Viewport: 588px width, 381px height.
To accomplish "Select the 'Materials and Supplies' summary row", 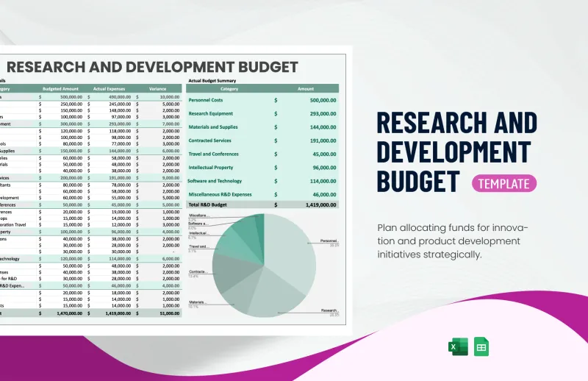I will [x=262, y=127].
